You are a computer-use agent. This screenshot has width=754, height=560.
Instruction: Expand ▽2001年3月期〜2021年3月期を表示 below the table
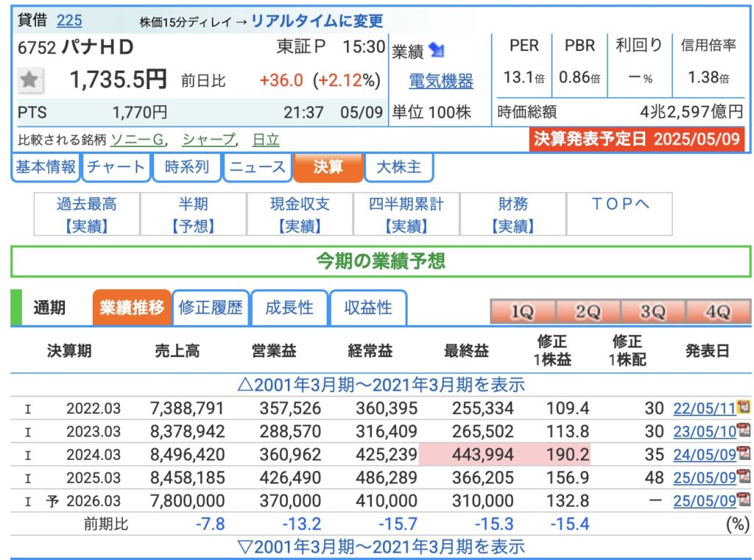tap(381, 547)
